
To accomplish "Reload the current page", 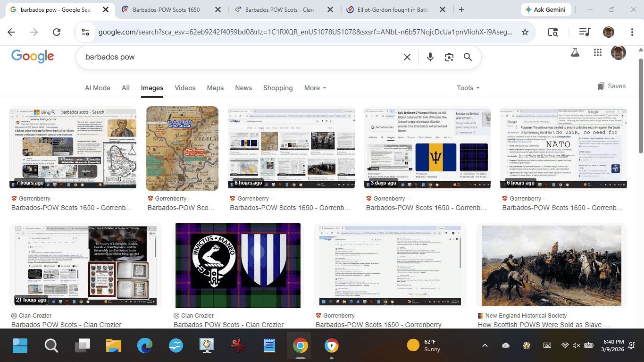I will [x=57, y=32].
